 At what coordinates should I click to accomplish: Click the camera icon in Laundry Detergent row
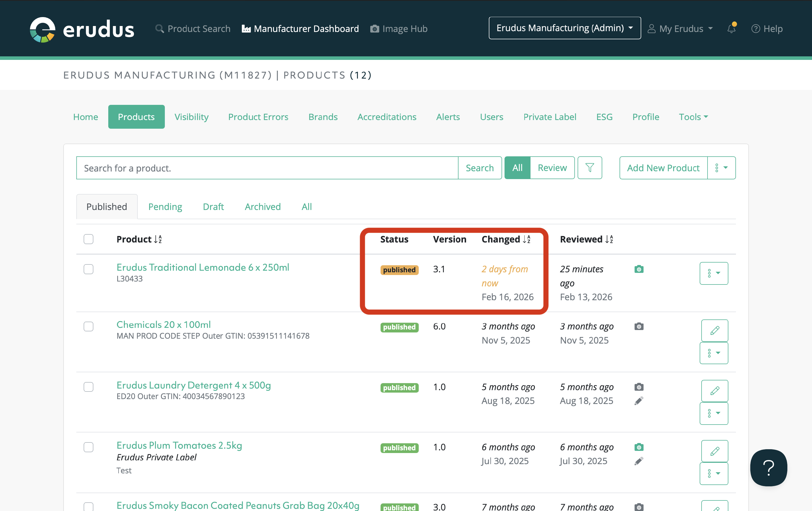(639, 387)
